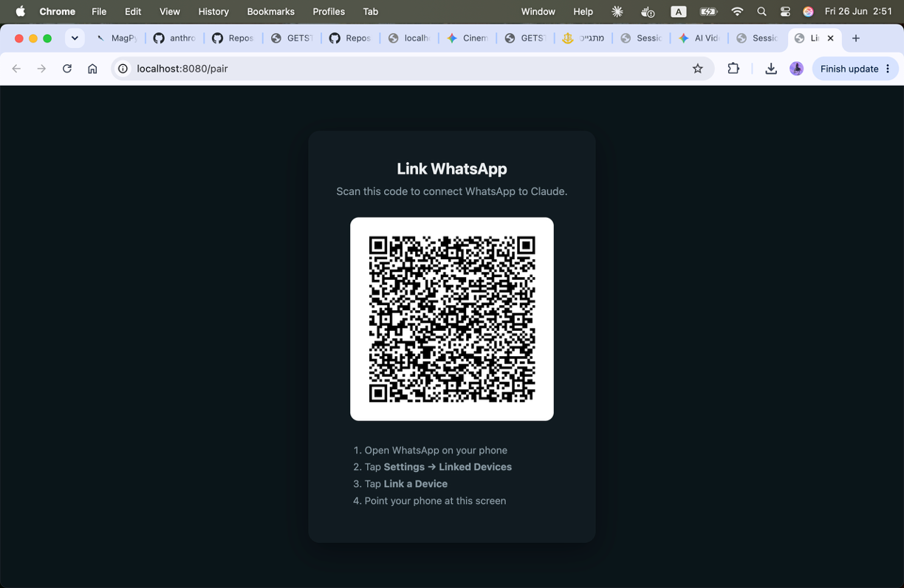Viewport: 904px width, 588px height.
Task: Click the input source 'A' menu bar icon
Action: pyautogui.click(x=678, y=11)
